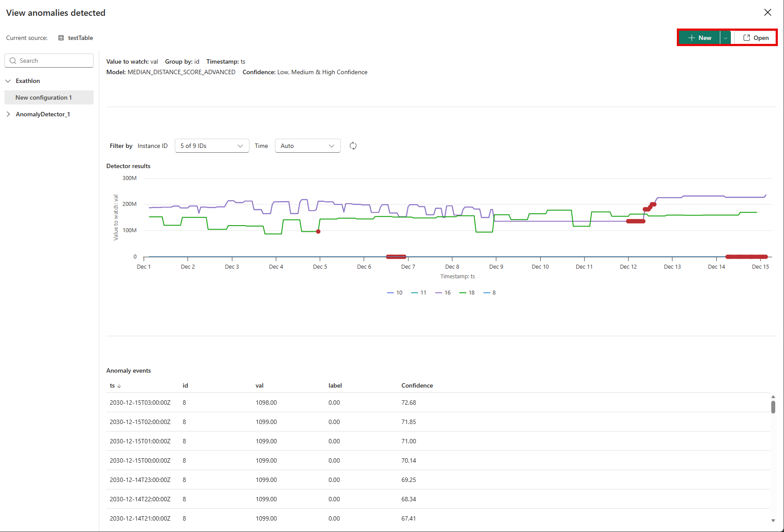This screenshot has height=532, width=784.
Task: Click the Confidence column header
Action: coord(417,385)
